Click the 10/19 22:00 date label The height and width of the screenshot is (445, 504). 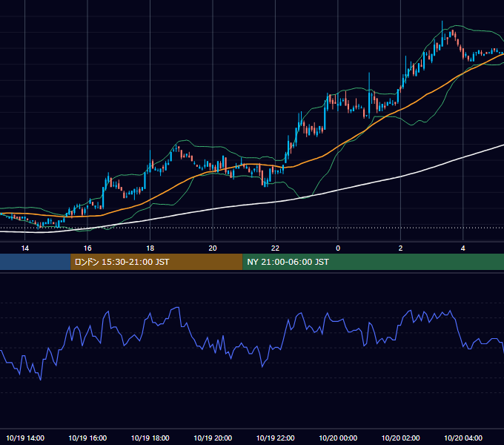[x=275, y=438]
